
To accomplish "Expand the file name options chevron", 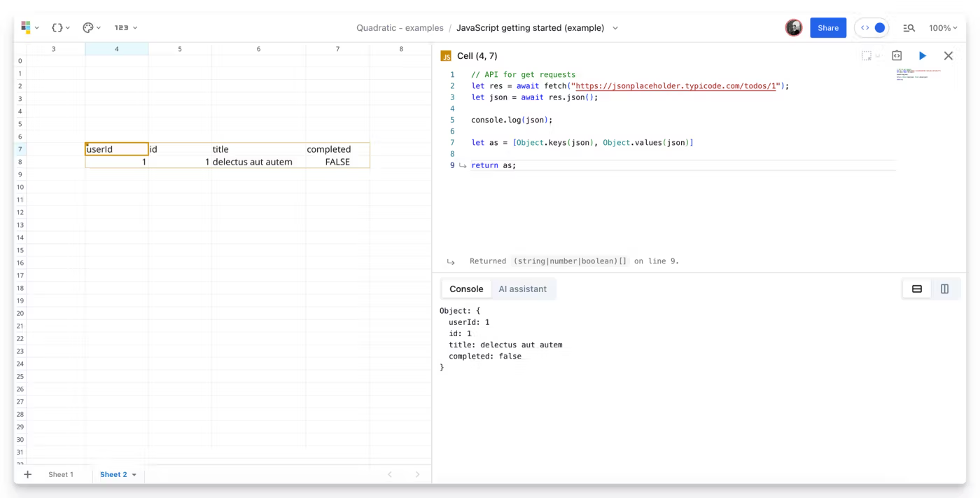I will pos(615,28).
